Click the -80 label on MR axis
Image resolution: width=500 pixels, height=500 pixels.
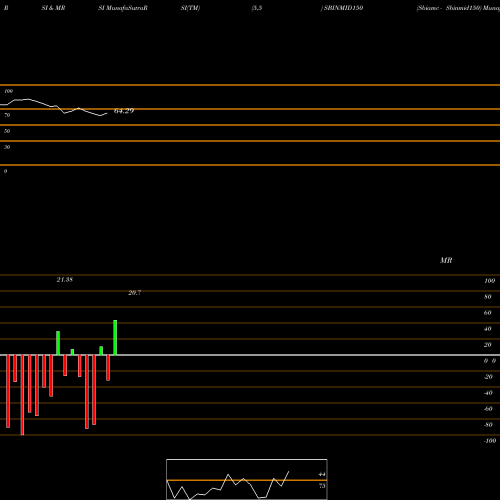click(x=488, y=425)
